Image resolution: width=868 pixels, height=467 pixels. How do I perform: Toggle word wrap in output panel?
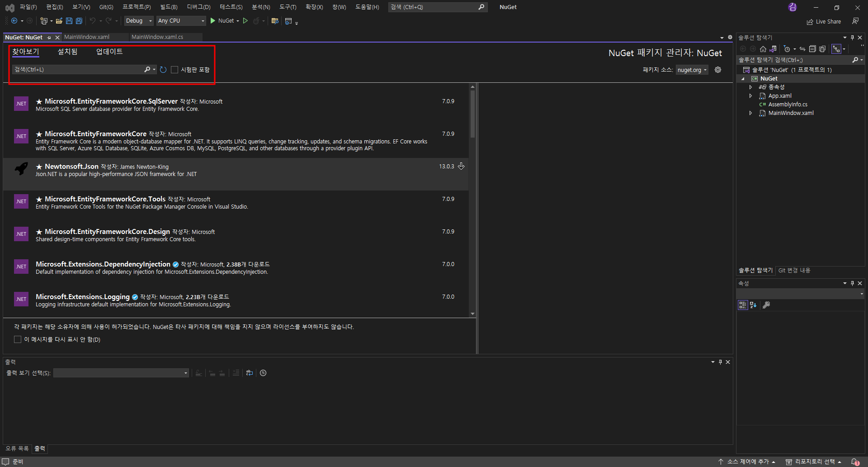tap(250, 373)
